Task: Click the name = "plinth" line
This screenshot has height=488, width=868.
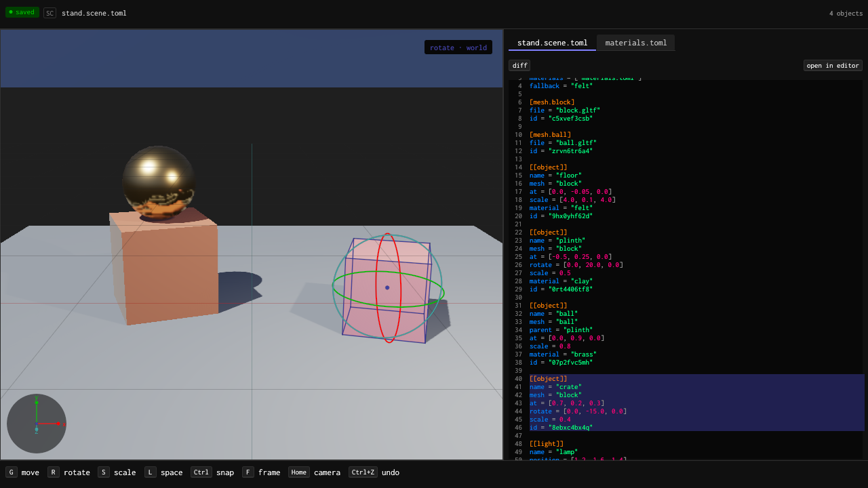Action: [x=557, y=241]
